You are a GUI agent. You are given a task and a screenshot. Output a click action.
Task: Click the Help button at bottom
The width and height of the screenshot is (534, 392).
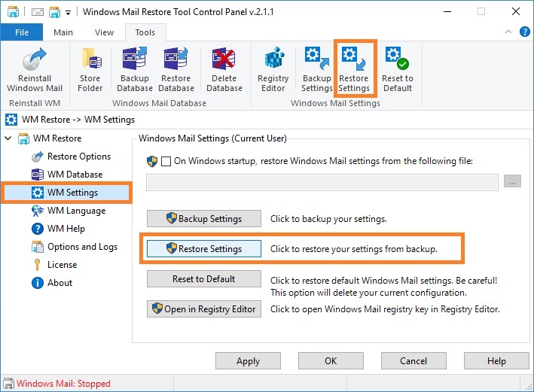(496, 360)
